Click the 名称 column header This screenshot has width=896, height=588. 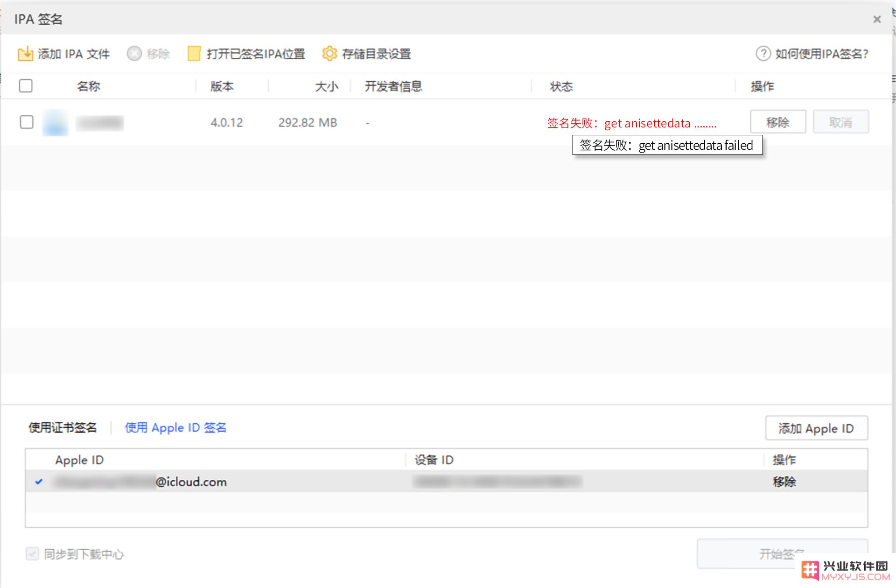pyautogui.click(x=89, y=86)
